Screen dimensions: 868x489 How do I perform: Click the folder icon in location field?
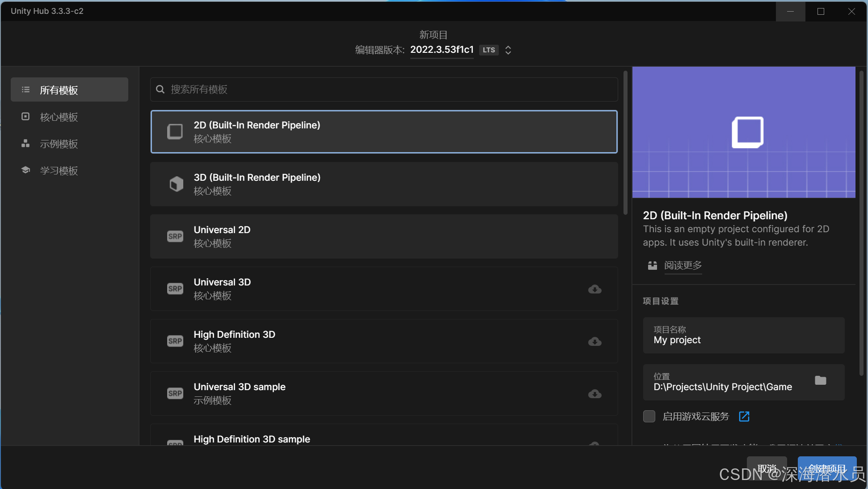pyautogui.click(x=820, y=381)
